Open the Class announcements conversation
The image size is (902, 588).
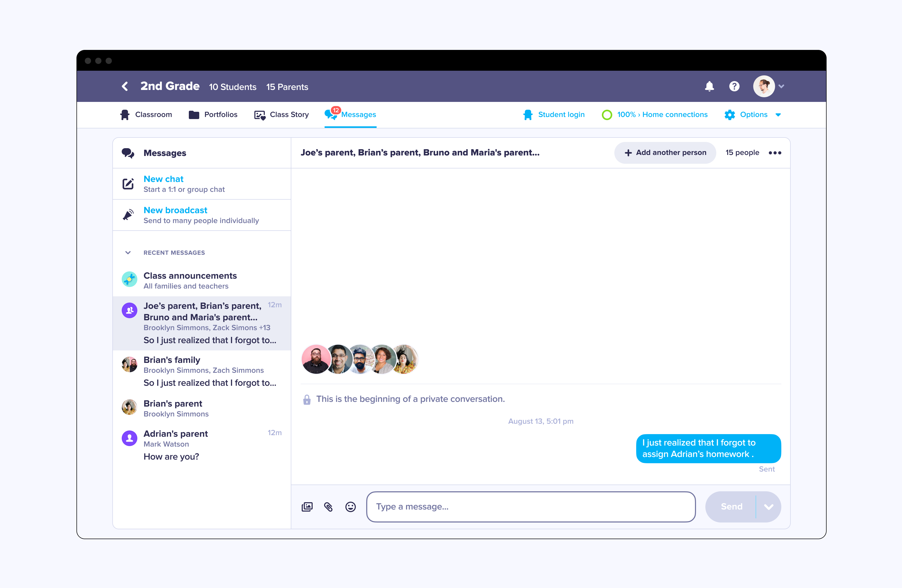click(202, 280)
